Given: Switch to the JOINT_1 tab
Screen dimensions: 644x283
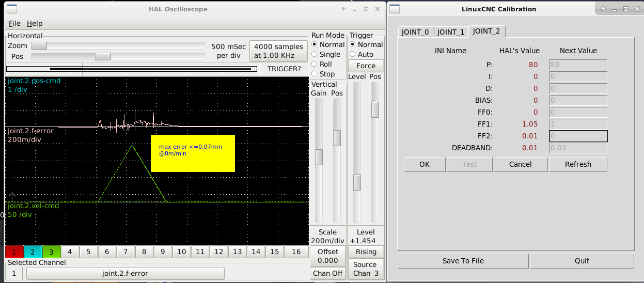Looking at the screenshot, I should [451, 32].
